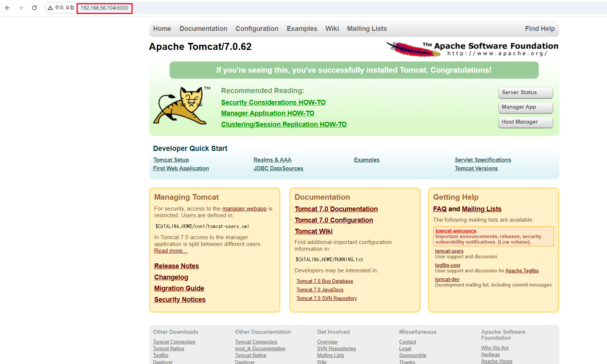
Task: Click the Tomcat cat logo image
Action: click(182, 105)
